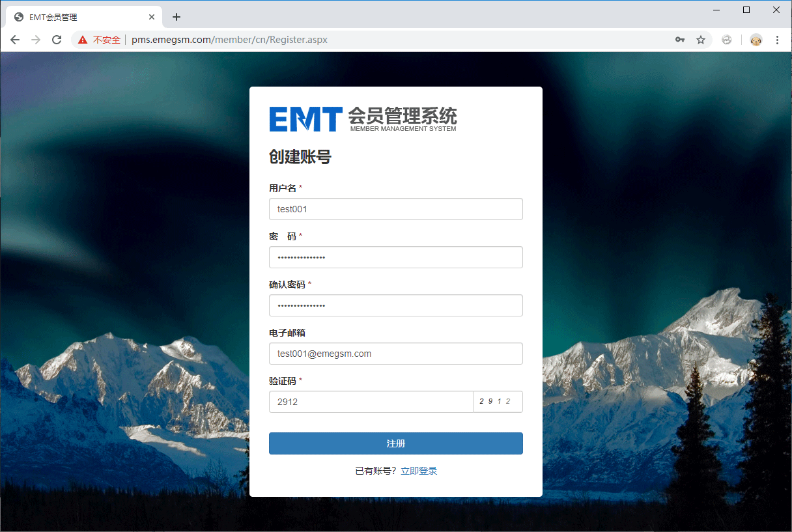Reload the current page
This screenshot has height=532, width=792.
coord(57,40)
